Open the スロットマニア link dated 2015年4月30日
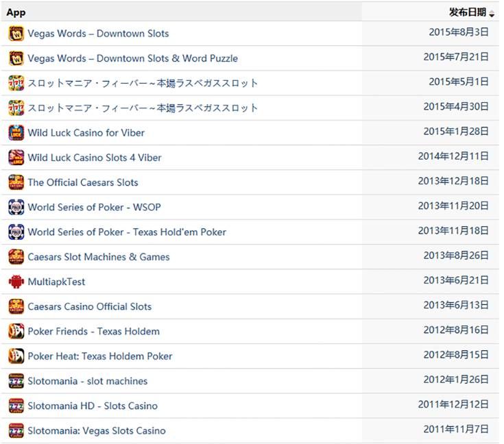Viewport: 504px width, 444px height. pyautogui.click(x=143, y=108)
